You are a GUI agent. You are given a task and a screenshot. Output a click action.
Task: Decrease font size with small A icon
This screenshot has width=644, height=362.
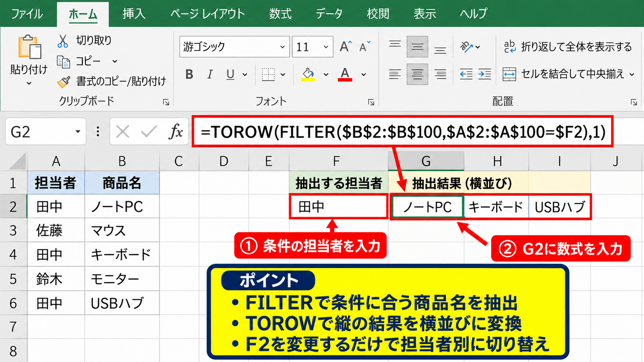coord(364,47)
